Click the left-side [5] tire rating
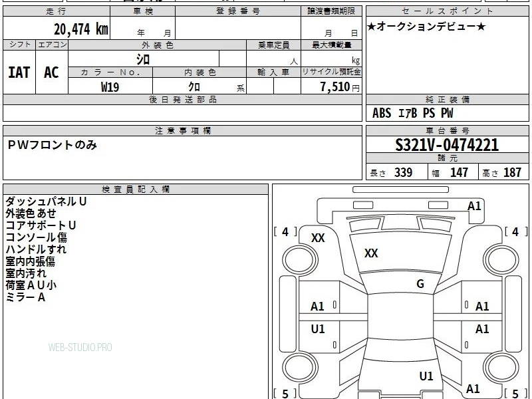532x399 pixels. coord(285,394)
